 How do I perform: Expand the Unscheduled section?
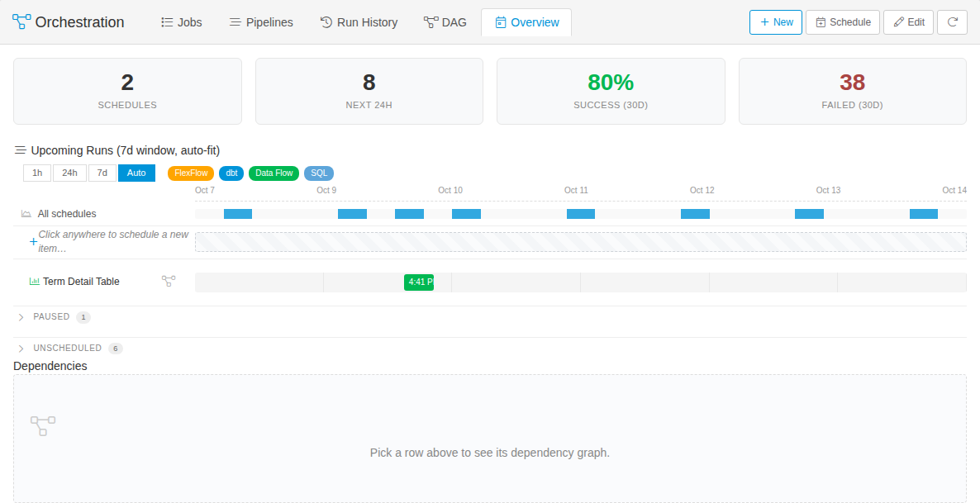tap(21, 349)
